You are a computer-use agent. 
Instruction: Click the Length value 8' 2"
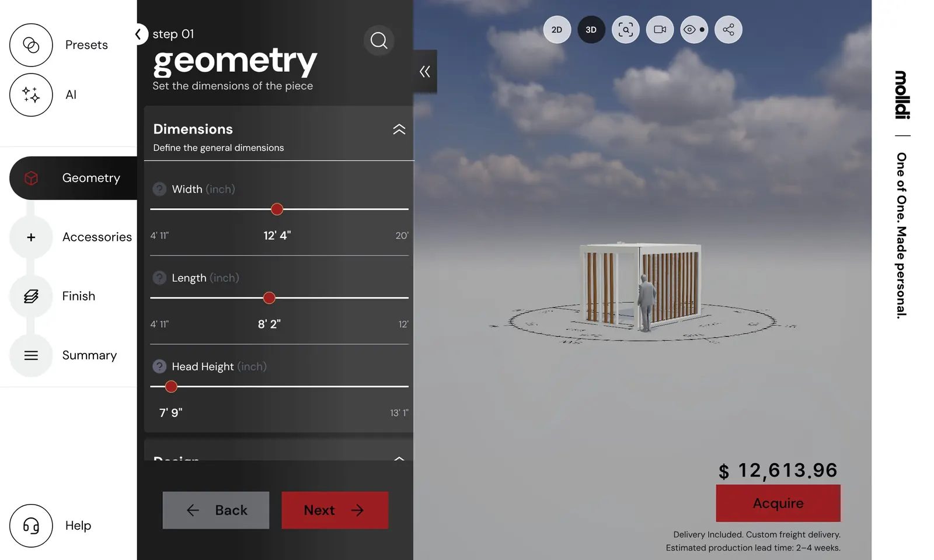tap(269, 324)
